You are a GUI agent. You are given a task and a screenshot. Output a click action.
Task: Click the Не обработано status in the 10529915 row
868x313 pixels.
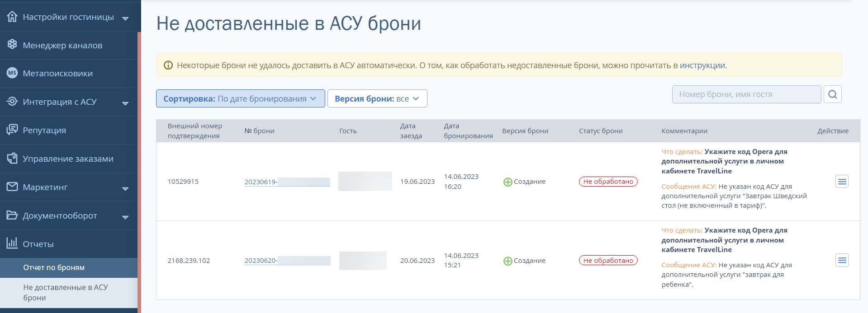click(x=608, y=182)
